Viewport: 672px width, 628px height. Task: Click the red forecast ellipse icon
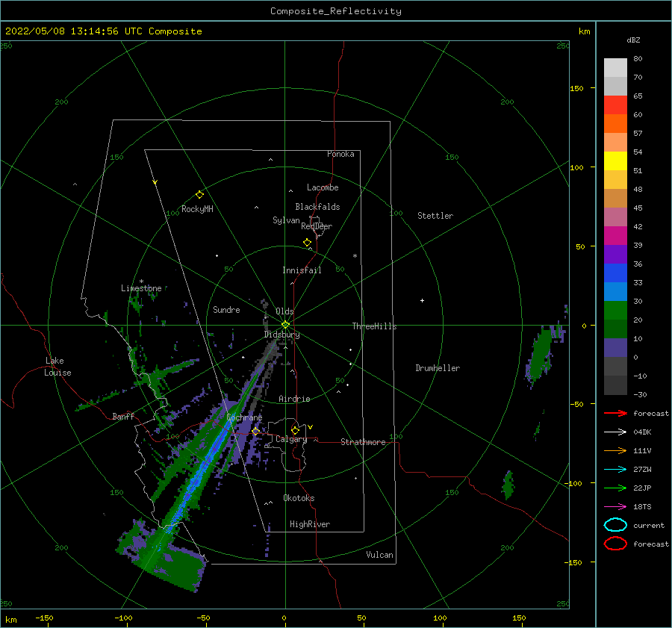pyautogui.click(x=615, y=544)
